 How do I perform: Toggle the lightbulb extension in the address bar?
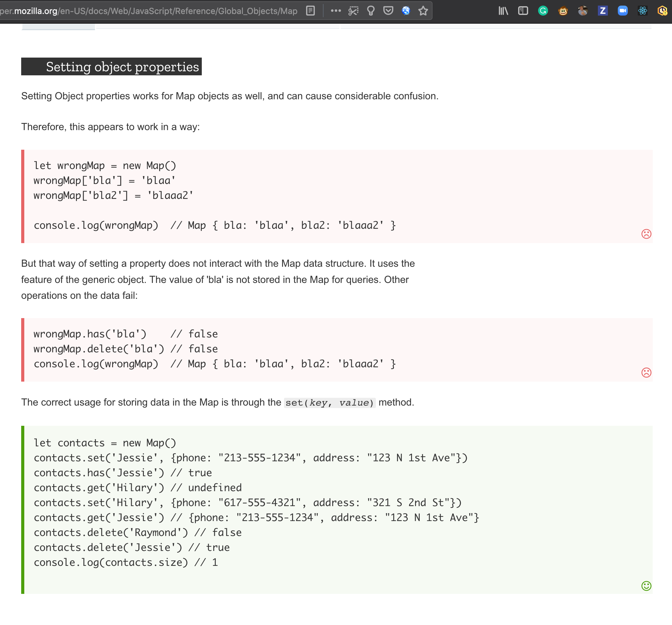click(371, 11)
